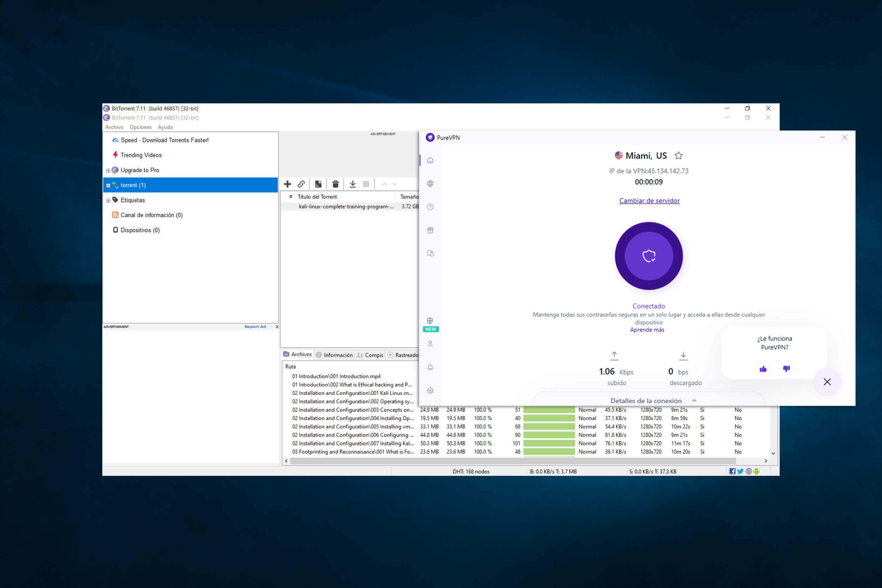Click progress bar of 03 Footprinting file
The width and height of the screenshot is (882, 588).
[549, 452]
